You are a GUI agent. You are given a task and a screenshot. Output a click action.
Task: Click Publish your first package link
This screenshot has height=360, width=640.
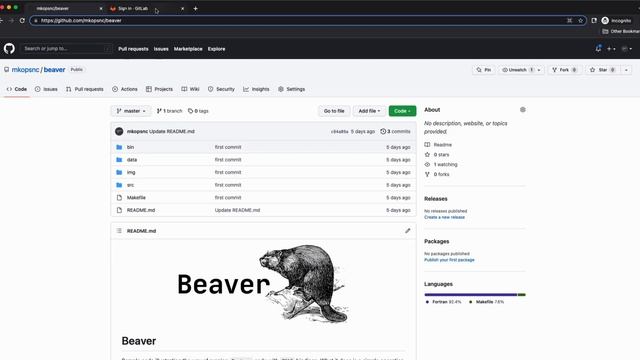449,260
